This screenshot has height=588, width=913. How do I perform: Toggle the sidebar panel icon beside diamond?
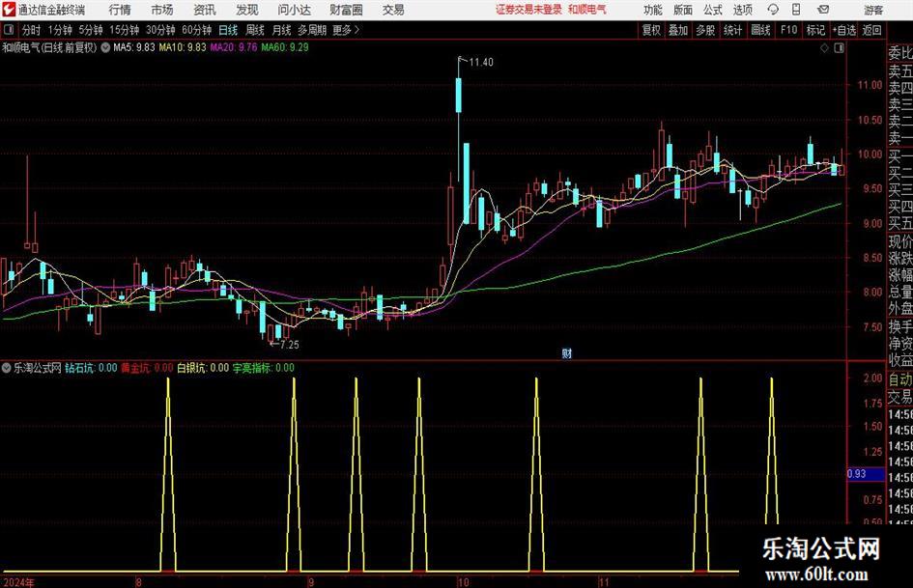click(x=839, y=48)
